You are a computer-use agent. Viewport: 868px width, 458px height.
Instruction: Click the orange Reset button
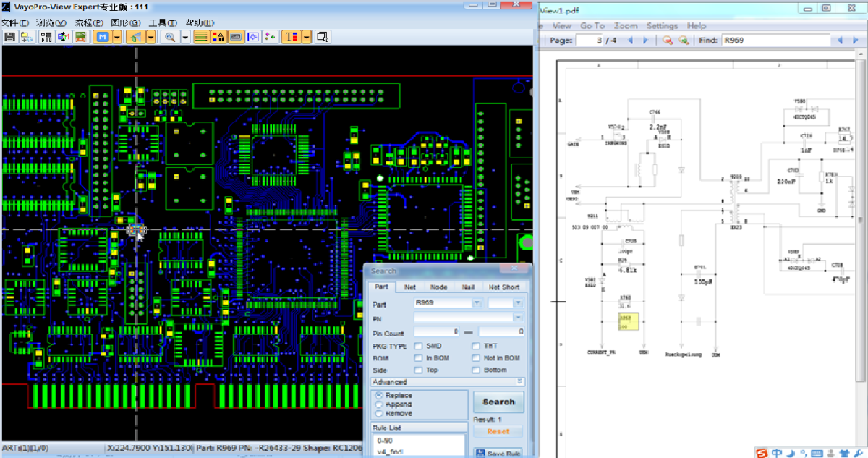pyautogui.click(x=498, y=431)
